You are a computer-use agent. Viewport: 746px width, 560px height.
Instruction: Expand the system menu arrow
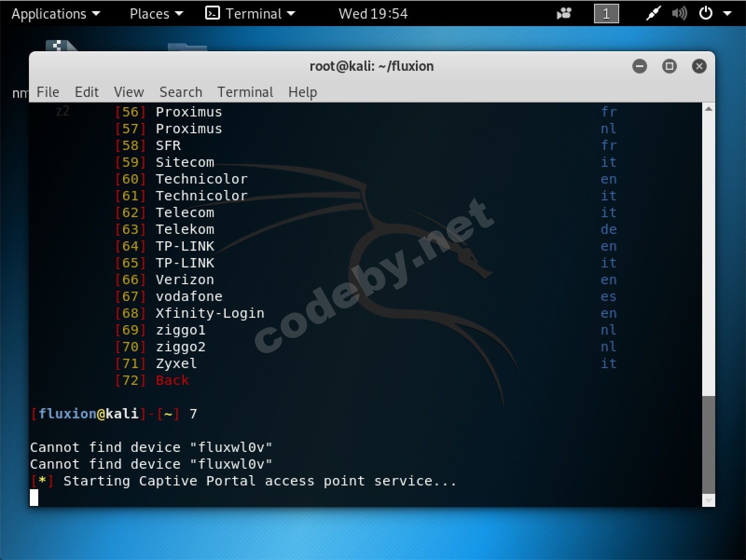tap(727, 14)
